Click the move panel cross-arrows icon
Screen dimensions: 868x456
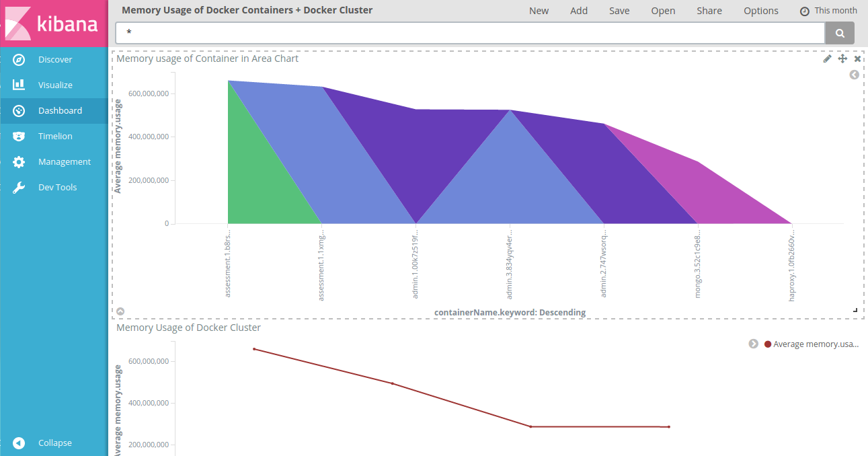coord(842,59)
